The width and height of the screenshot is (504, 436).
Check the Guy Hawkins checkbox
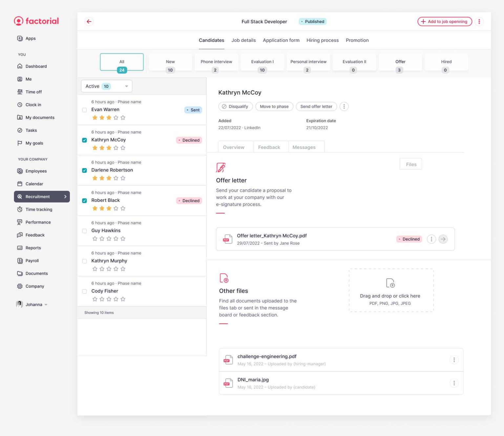pos(84,231)
